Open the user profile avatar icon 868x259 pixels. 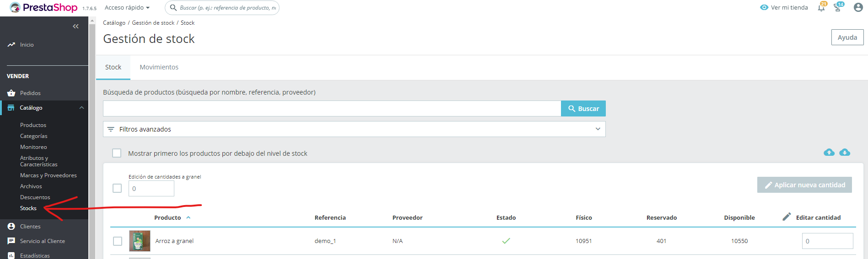pos(858,7)
